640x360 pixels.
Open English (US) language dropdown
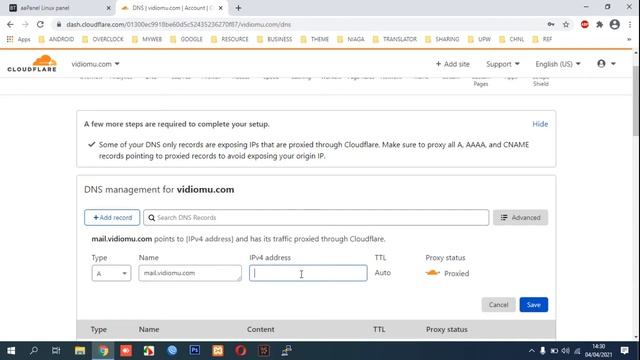click(558, 64)
